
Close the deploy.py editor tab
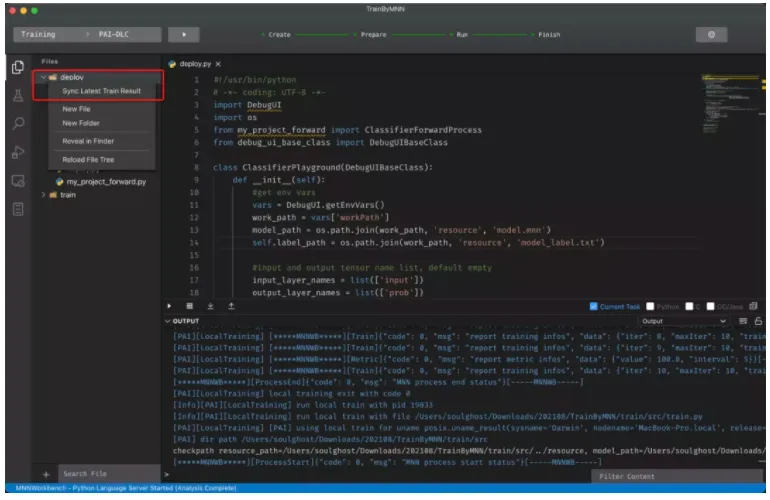pyautogui.click(x=218, y=64)
